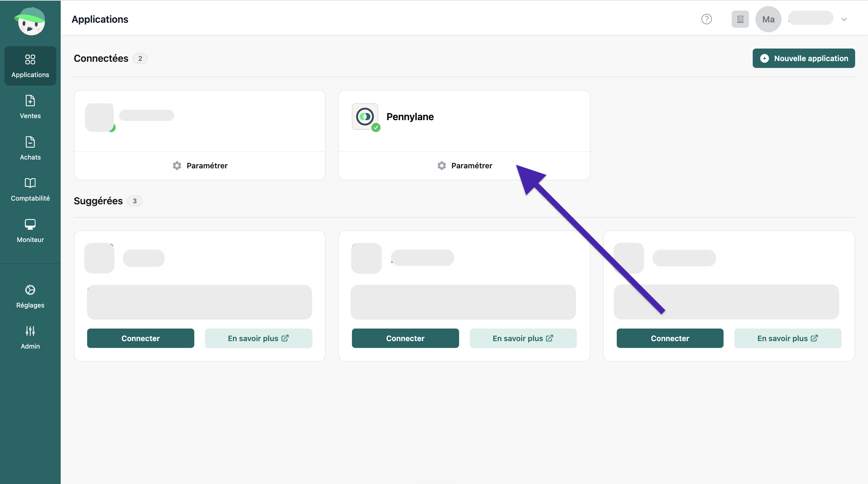This screenshot has width=868, height=484.
Task: Expand the user account dropdown chevron
Action: (x=844, y=19)
